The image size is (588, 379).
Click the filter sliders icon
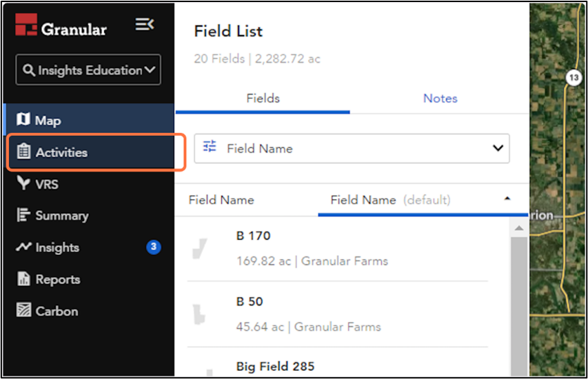click(210, 146)
